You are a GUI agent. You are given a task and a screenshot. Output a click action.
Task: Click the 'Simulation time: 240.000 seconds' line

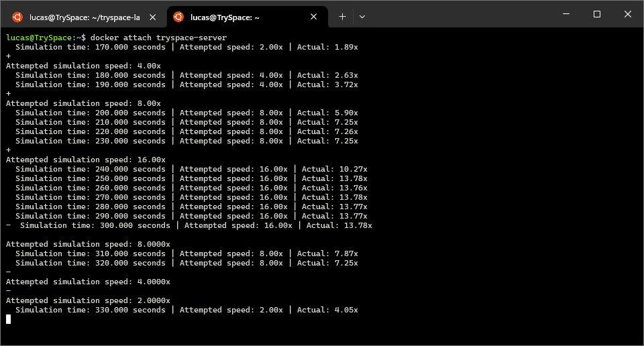pyautogui.click(x=191, y=169)
